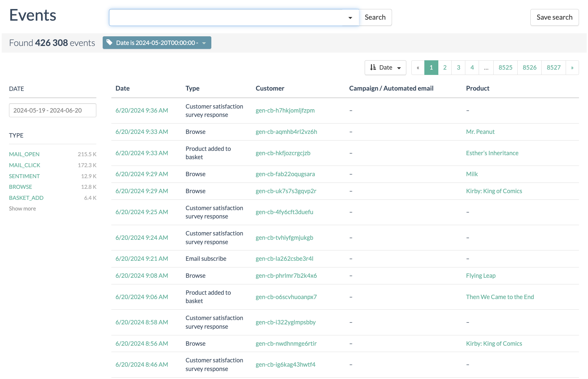Image resolution: width=588 pixels, height=379 pixels.
Task: Open event dated 6/20/2024 9:06 AM
Action: point(142,297)
